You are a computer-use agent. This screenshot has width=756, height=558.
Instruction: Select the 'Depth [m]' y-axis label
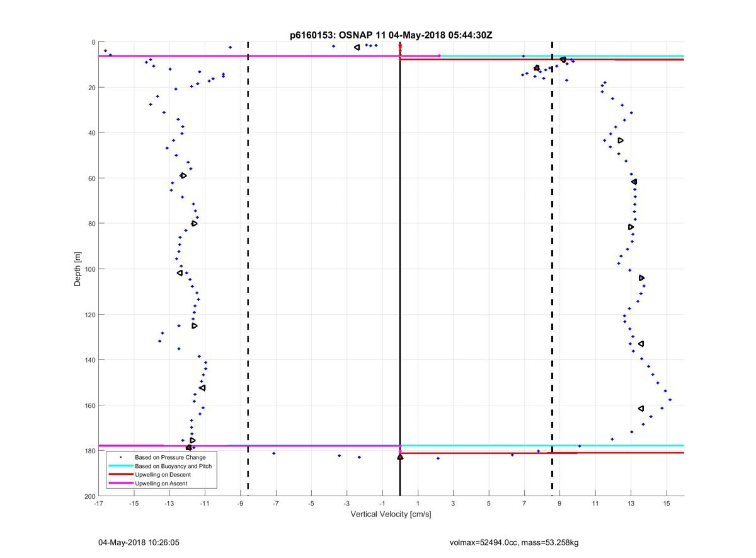78,269
